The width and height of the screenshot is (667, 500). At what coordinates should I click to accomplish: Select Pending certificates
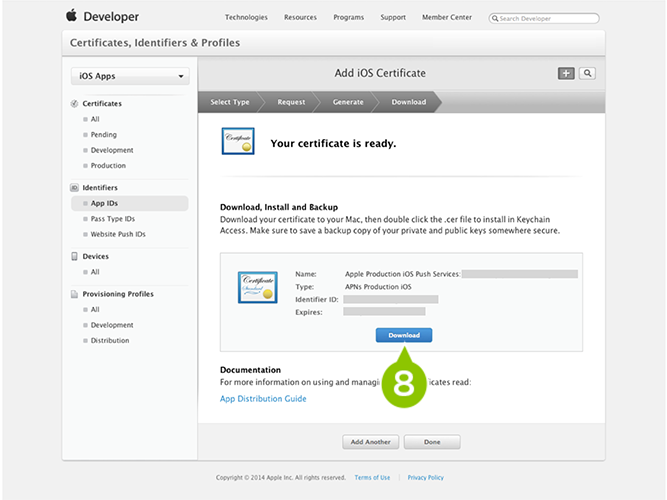[103, 134]
